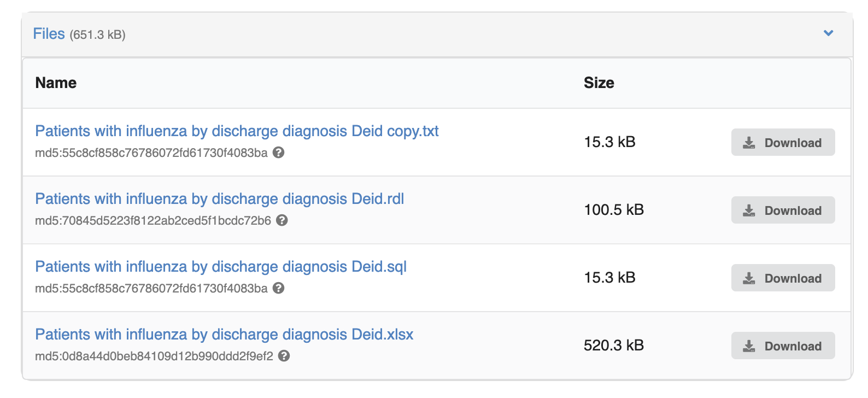Open the Deid.sql file link
The image size is (868, 398).
[221, 267]
